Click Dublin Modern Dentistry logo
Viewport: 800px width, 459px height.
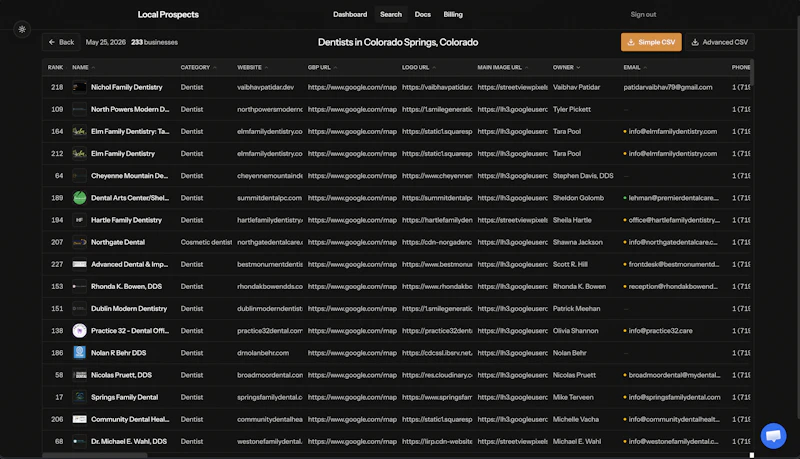80,309
